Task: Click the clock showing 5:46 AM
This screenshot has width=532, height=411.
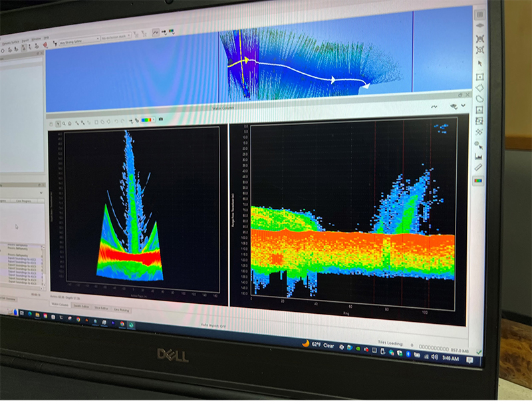Action: click(451, 358)
